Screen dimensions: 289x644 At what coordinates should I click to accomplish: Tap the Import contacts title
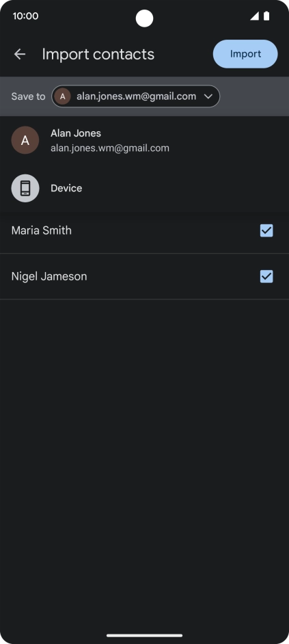click(x=98, y=54)
